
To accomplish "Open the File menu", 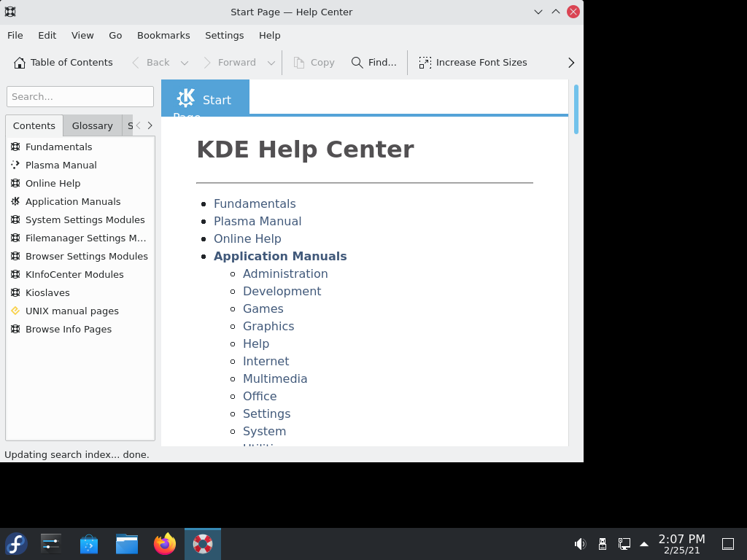I will [x=15, y=36].
